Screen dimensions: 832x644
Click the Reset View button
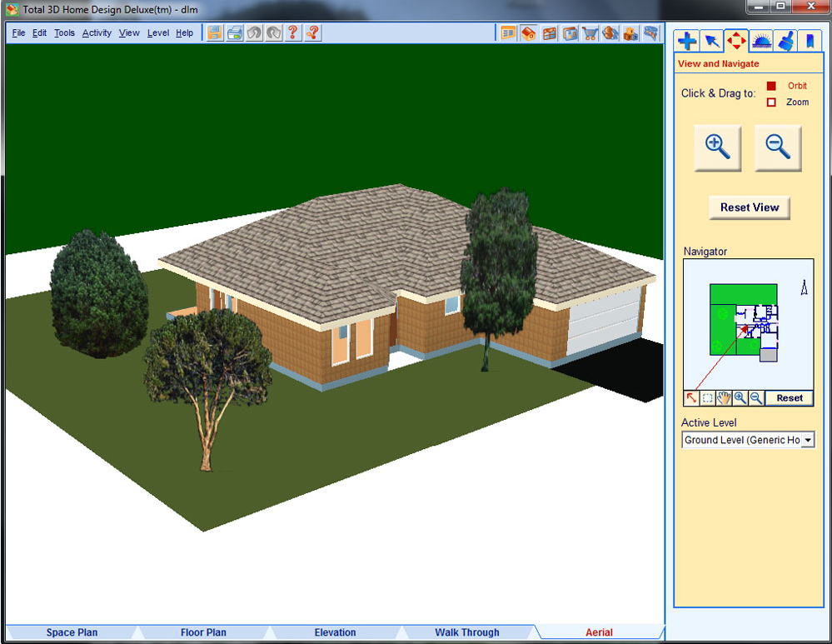pos(749,207)
